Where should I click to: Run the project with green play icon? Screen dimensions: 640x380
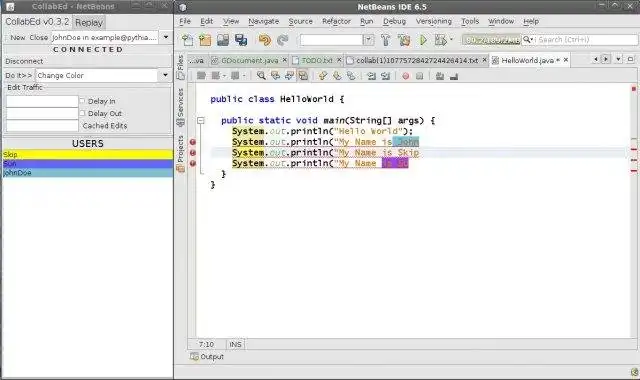pyautogui.click(x=423, y=40)
